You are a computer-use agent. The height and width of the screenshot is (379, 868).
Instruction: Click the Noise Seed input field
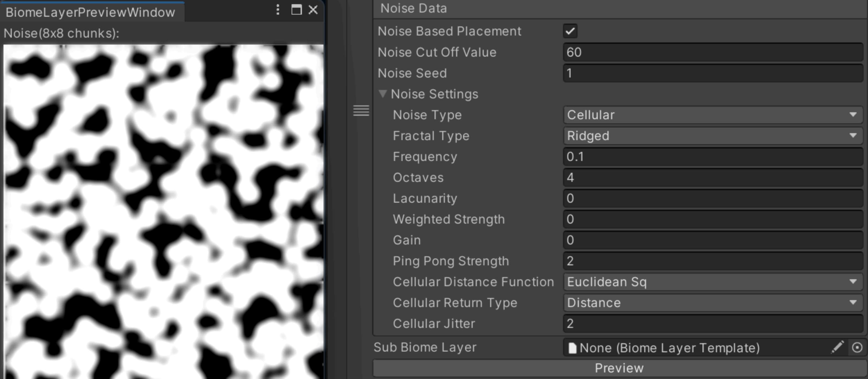[712, 73]
